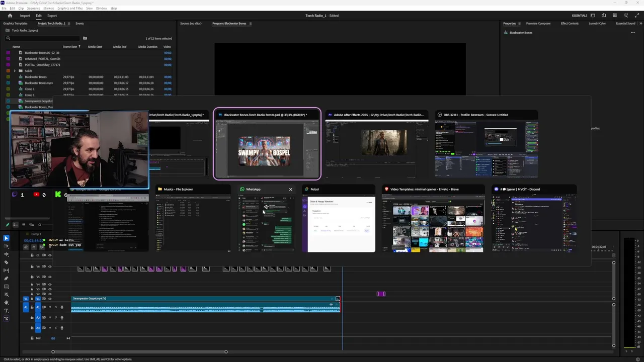Viewport: 644px width, 362px height.
Task: Solo audio track A2 with the S button
Action: click(x=56, y=318)
